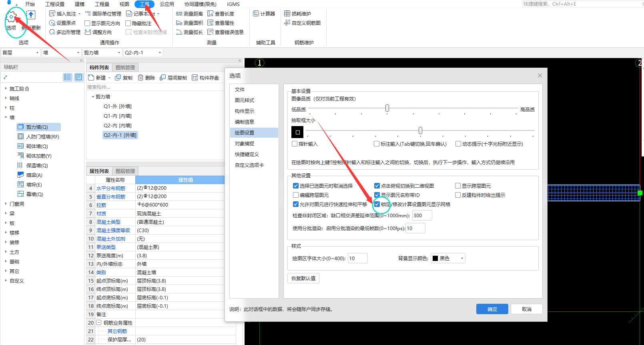Click 新建 in component list toolbar
Image resolution: width=644 pixels, height=345 pixels.
[97, 78]
